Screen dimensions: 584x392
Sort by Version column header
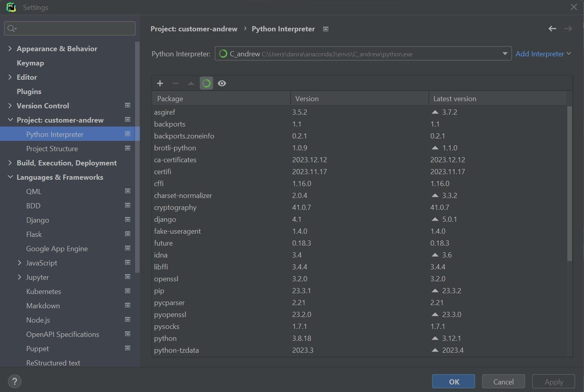click(359, 98)
